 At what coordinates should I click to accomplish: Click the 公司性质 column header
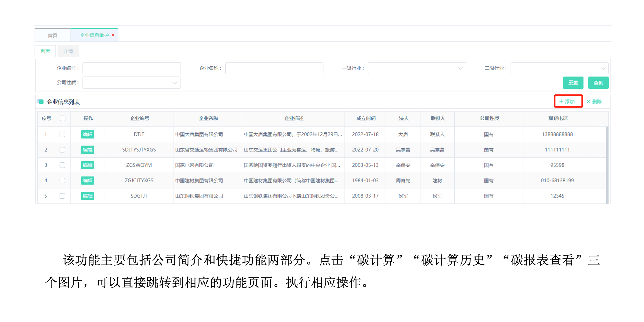(x=489, y=118)
